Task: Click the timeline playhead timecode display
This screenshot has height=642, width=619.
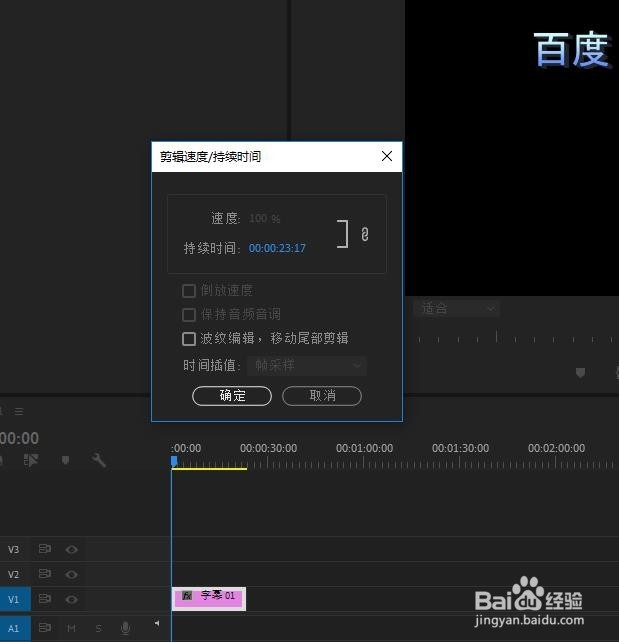Action: (19, 438)
